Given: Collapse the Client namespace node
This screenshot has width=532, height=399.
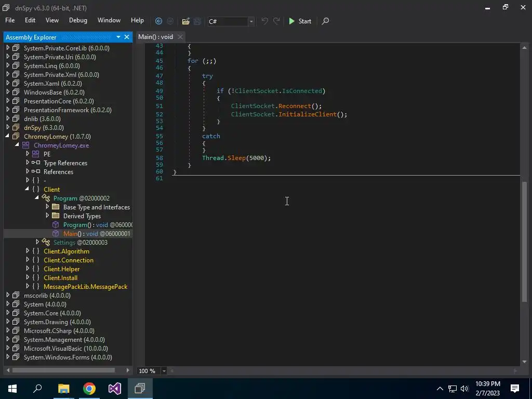Looking at the screenshot, I should click(27, 189).
